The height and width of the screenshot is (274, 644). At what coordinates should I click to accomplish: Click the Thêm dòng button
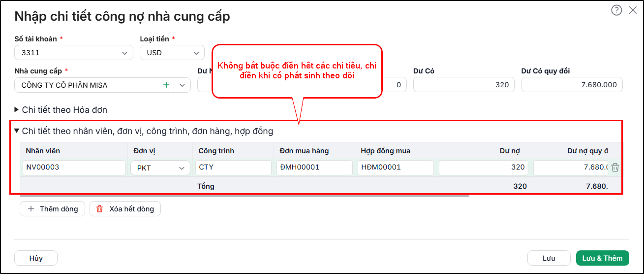(x=52, y=209)
